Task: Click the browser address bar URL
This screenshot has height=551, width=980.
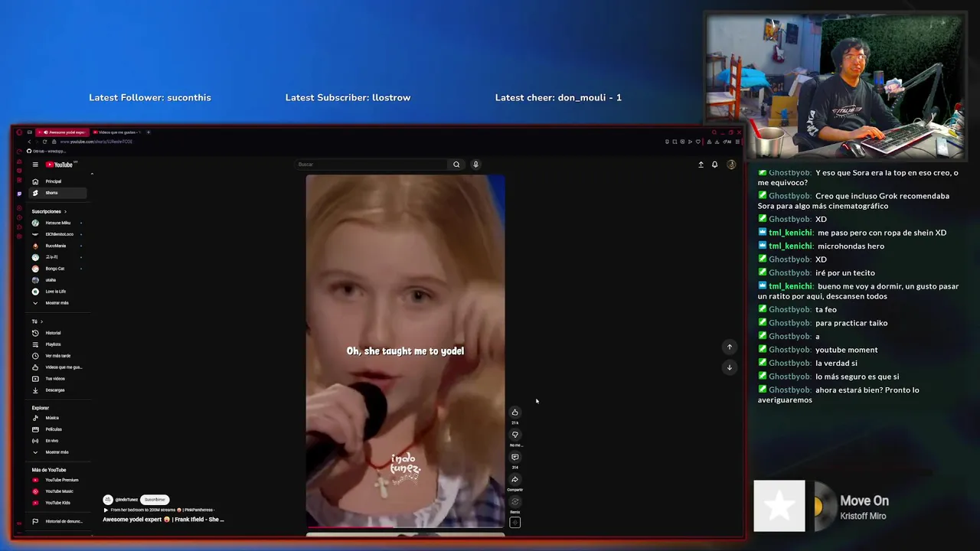Action: tap(96, 142)
